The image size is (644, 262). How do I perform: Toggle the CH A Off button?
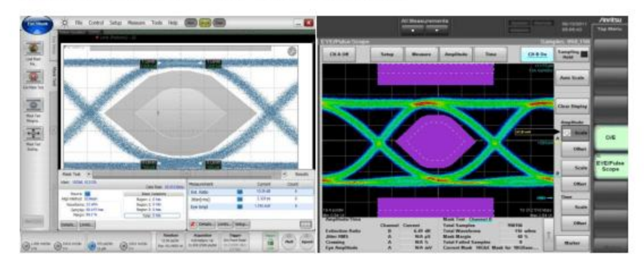click(340, 55)
